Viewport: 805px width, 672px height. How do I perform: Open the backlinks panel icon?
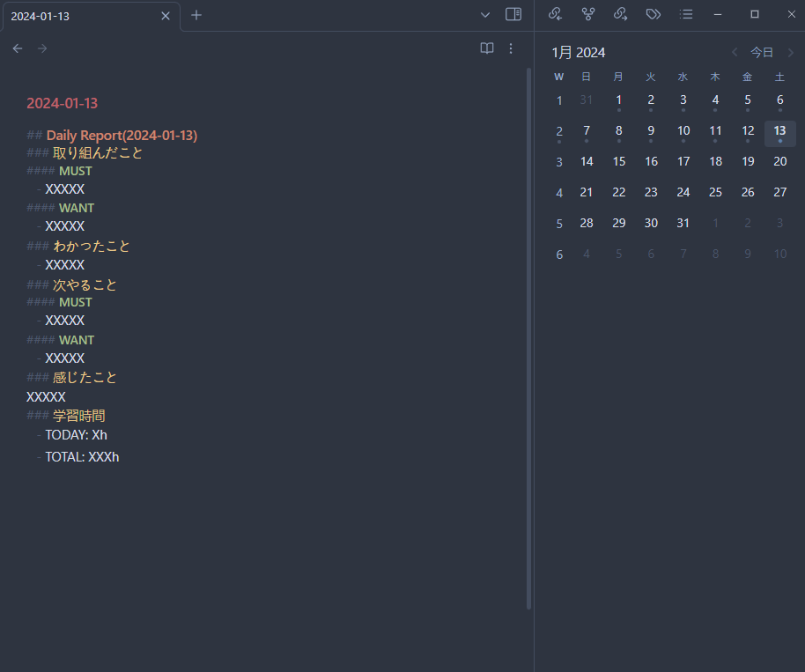click(556, 14)
